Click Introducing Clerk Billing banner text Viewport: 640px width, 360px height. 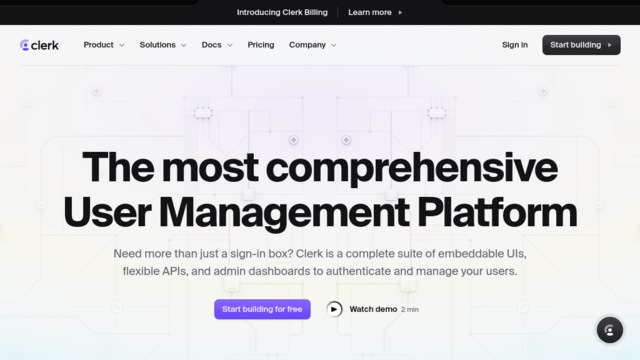tap(282, 12)
